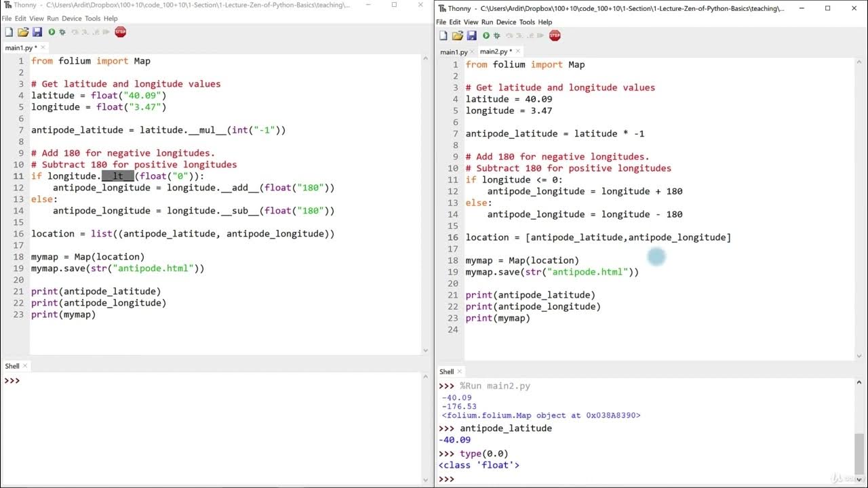Select main2.py tab in right window
Viewport: 868px width, 488px height.
tap(496, 51)
